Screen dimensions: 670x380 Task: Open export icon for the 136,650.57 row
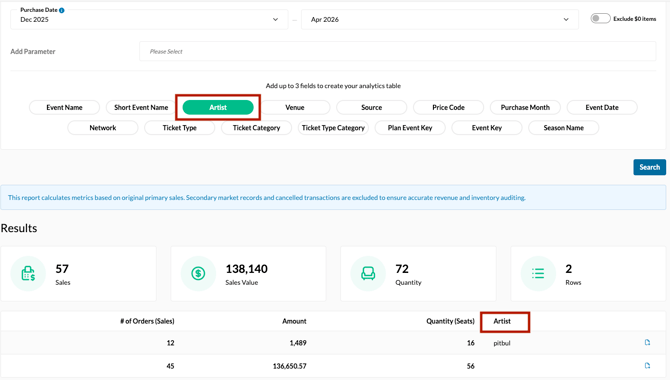[x=647, y=365]
